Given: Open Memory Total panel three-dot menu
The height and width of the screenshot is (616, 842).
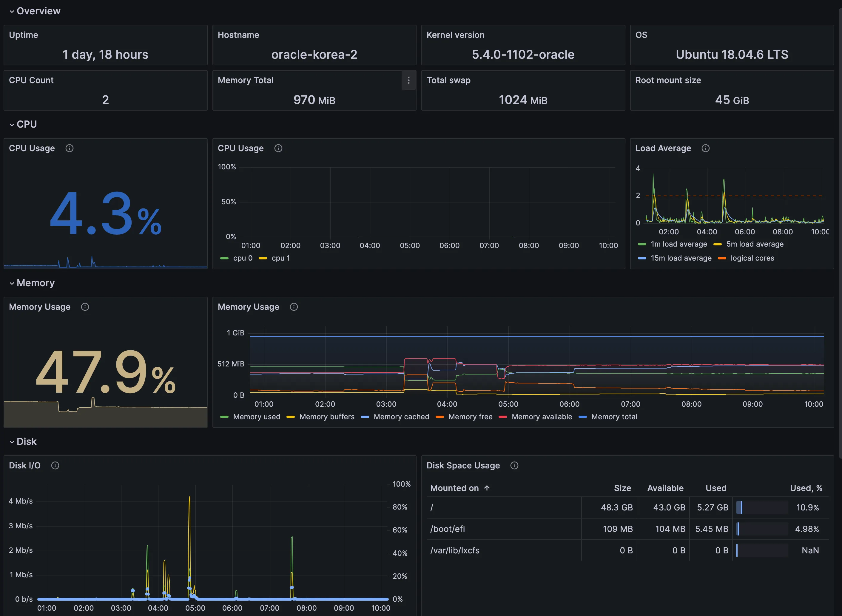Looking at the screenshot, I should pyautogui.click(x=408, y=80).
